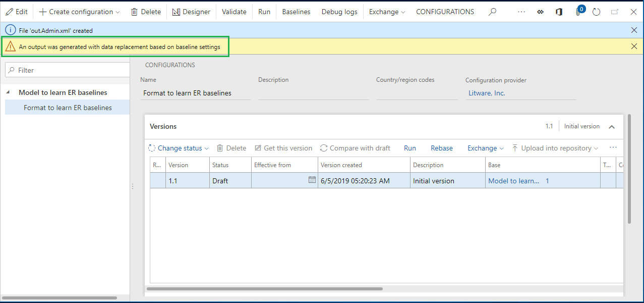The width and height of the screenshot is (644, 303).
Task: Expand Exchange menu in Versions toolbar
Action: 485,148
